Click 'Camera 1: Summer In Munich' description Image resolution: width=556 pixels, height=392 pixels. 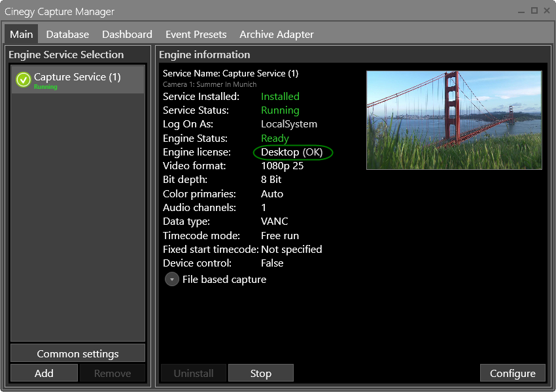coord(209,84)
